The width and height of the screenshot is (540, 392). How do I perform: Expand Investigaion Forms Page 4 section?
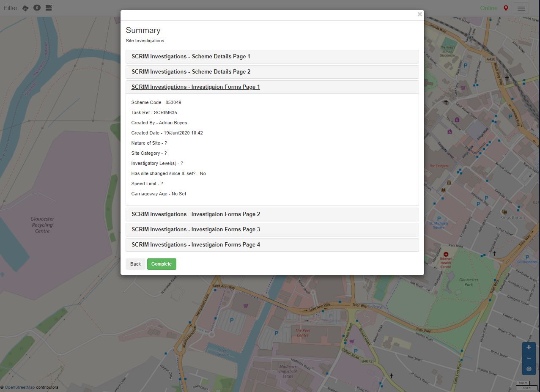pos(195,245)
